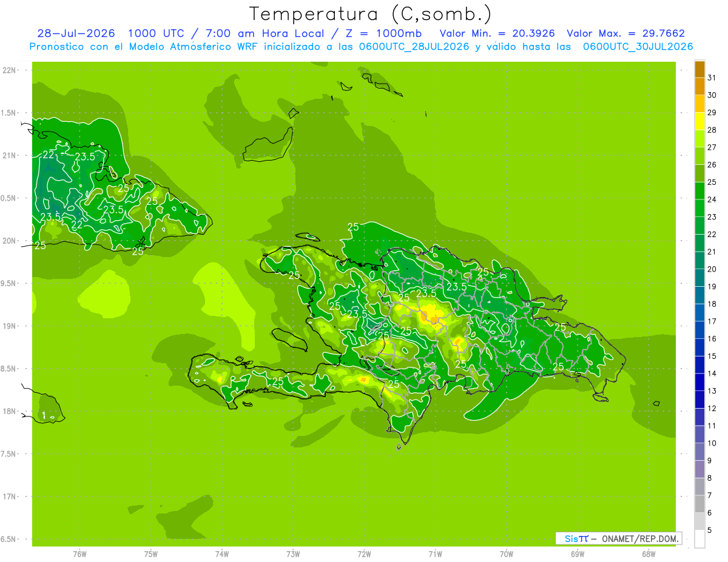Viewport: 728px width, 562px height.
Task: Pick the gray legend band between 6 and 7
Action: pyautogui.click(x=699, y=504)
